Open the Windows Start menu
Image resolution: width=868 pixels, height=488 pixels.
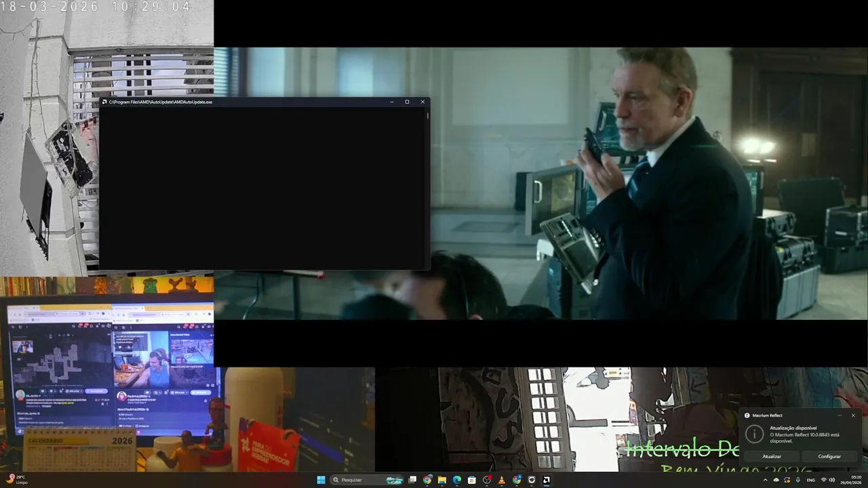click(x=321, y=480)
